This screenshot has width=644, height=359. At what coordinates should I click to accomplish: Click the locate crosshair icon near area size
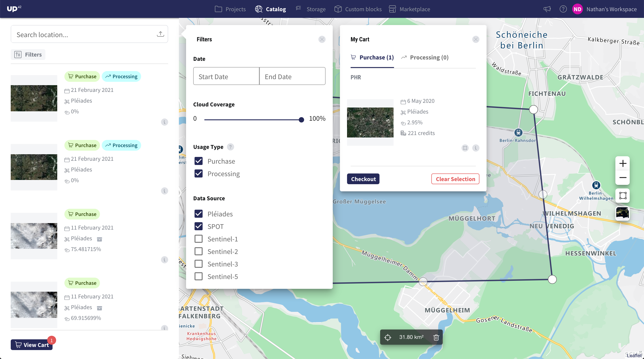(388, 337)
